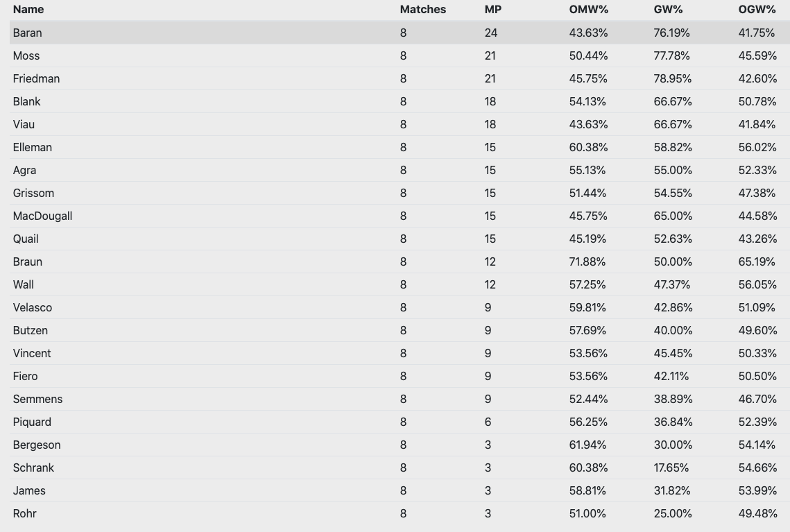Viewport: 790px width, 532px height.
Task: Click Bergeson's OMW% value 61.94%
Action: coord(587,445)
